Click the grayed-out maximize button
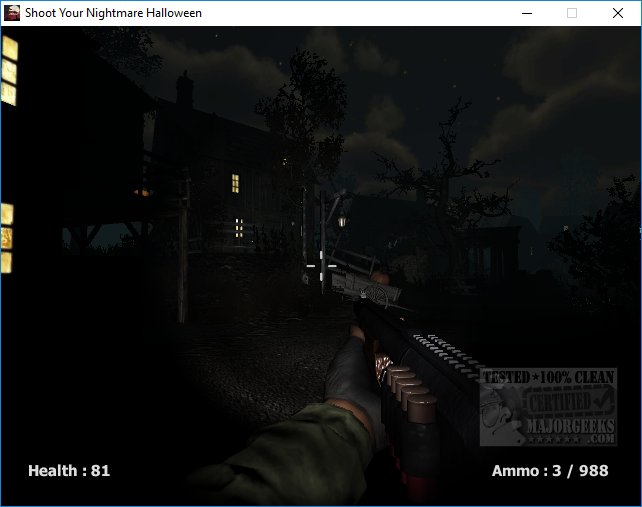 [x=572, y=13]
